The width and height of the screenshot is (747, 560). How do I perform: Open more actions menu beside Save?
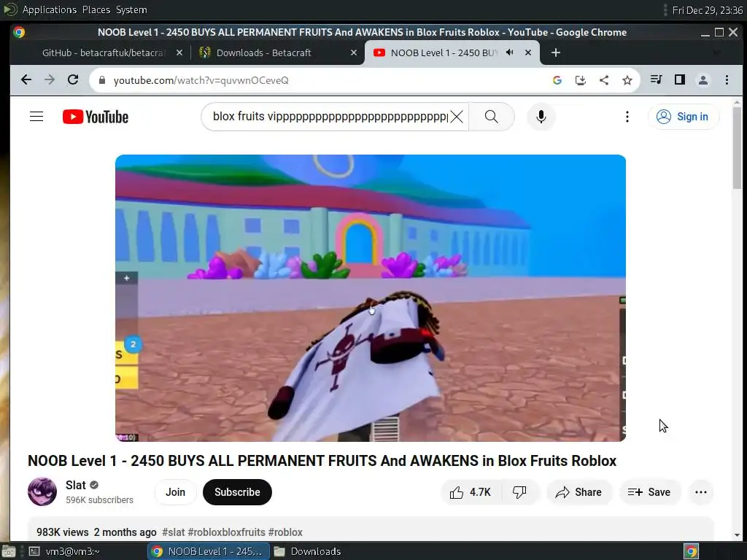pyautogui.click(x=701, y=492)
